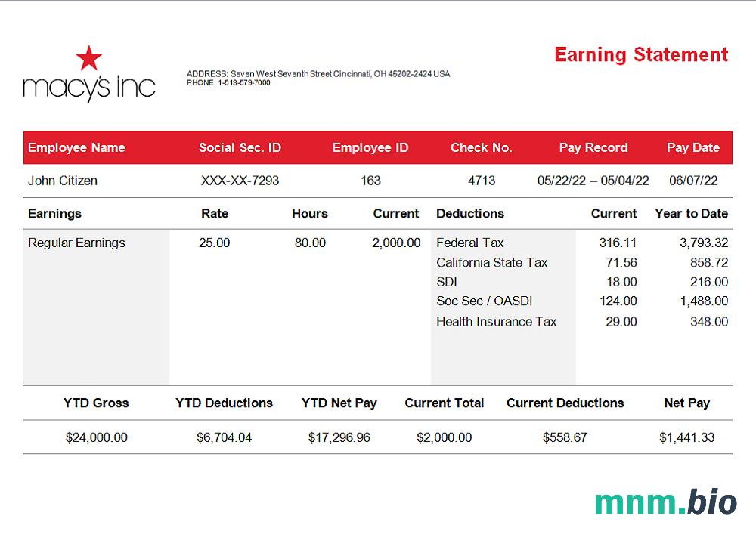756x544 pixels.
Task: Click the California State Tax label
Action: (x=491, y=262)
